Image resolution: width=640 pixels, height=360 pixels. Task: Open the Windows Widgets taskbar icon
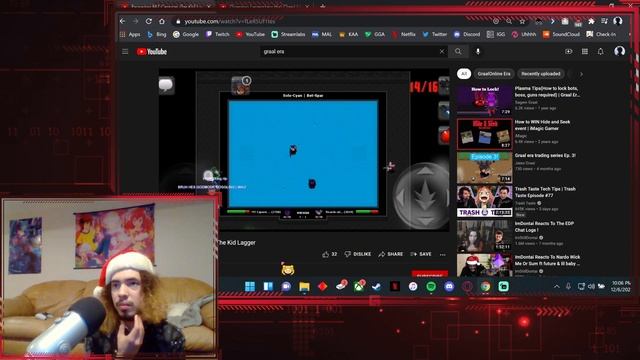[268, 287]
